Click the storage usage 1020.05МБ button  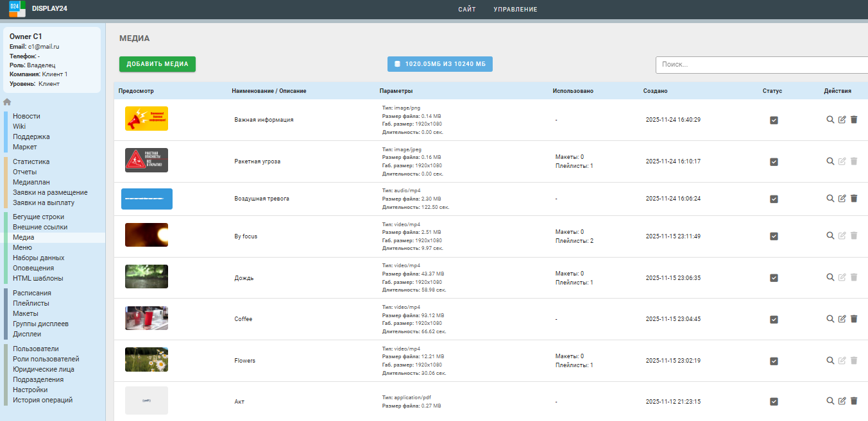439,64
